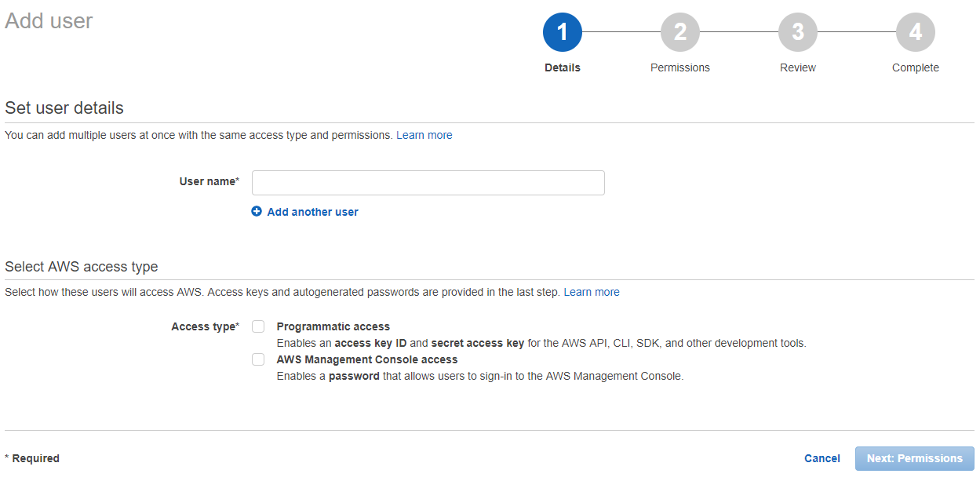Click the Add user page title
This screenshot has width=980, height=481.
coord(49,20)
